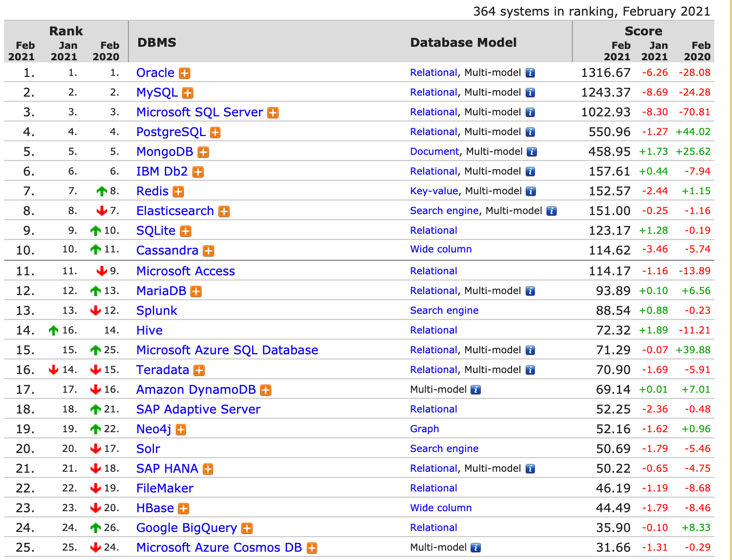Click the plus icon next to HBase
This screenshot has height=560, width=732.
tap(184, 509)
